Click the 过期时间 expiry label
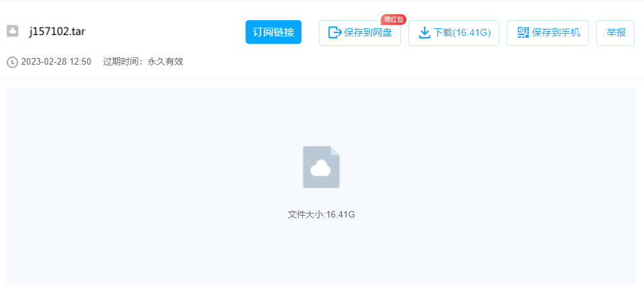Image resolution: width=644 pixels, height=285 pixels. pos(118,62)
